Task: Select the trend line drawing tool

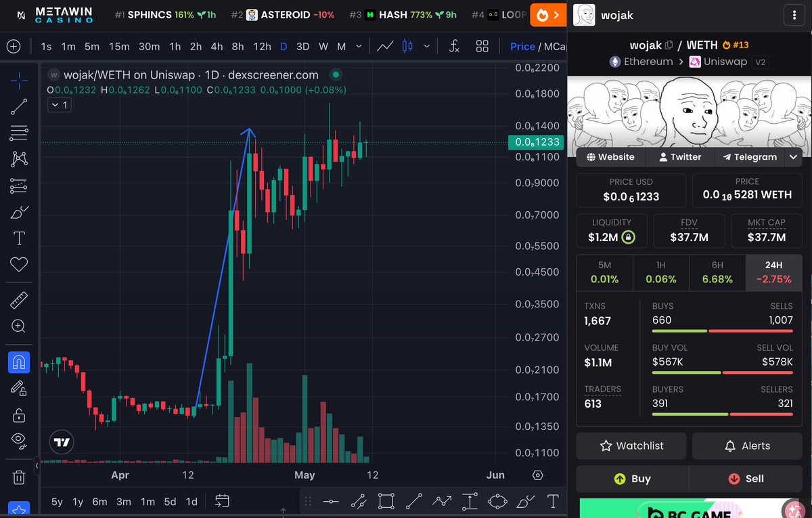Action: click(19, 106)
